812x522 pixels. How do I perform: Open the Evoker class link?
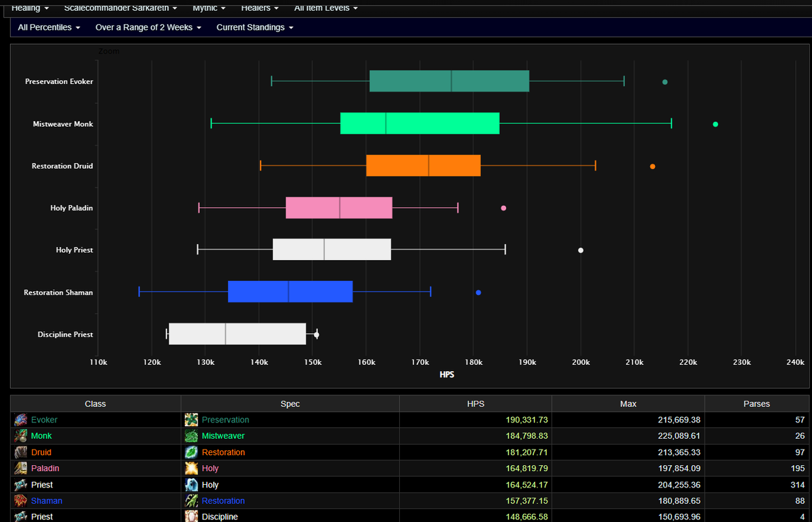(44, 420)
